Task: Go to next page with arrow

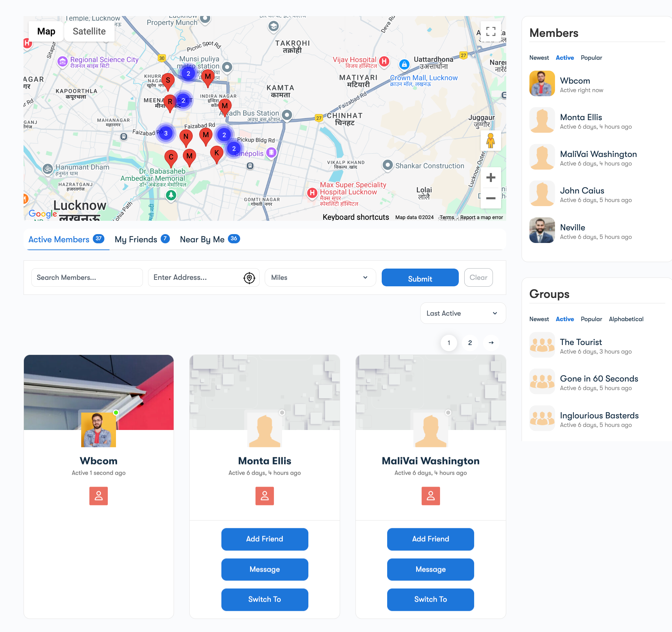Action: click(491, 343)
